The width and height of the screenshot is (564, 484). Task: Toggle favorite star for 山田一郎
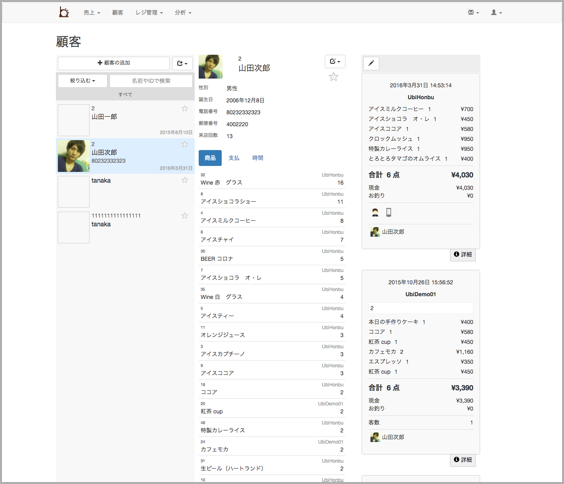pyautogui.click(x=185, y=109)
